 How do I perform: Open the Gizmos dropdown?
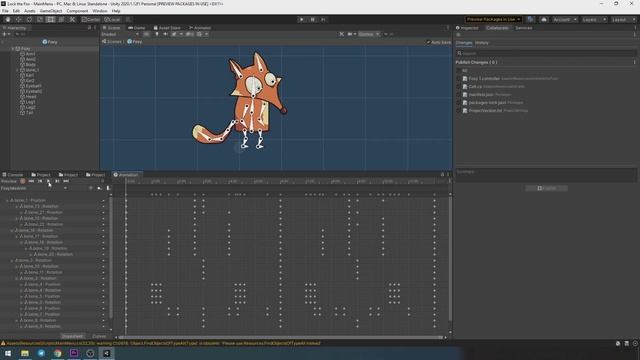(369, 34)
